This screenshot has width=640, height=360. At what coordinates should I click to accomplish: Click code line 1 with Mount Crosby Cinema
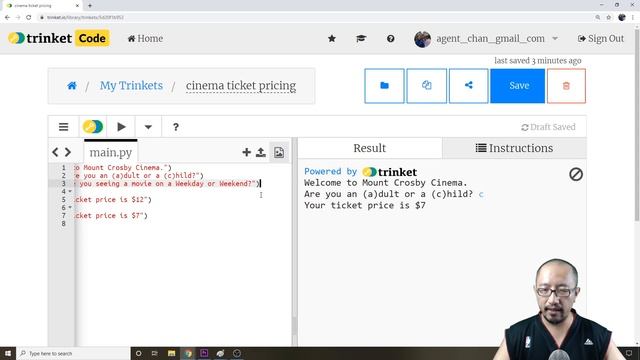(123, 168)
